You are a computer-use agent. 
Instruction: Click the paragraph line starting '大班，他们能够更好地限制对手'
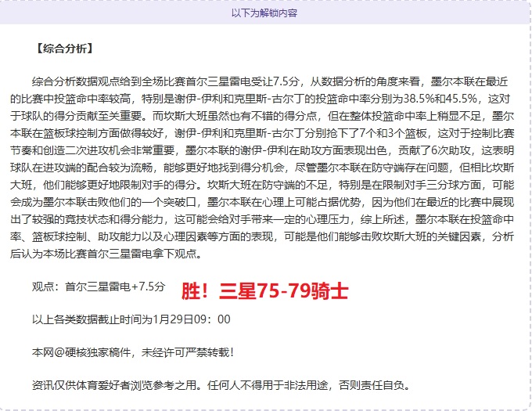coord(262,185)
